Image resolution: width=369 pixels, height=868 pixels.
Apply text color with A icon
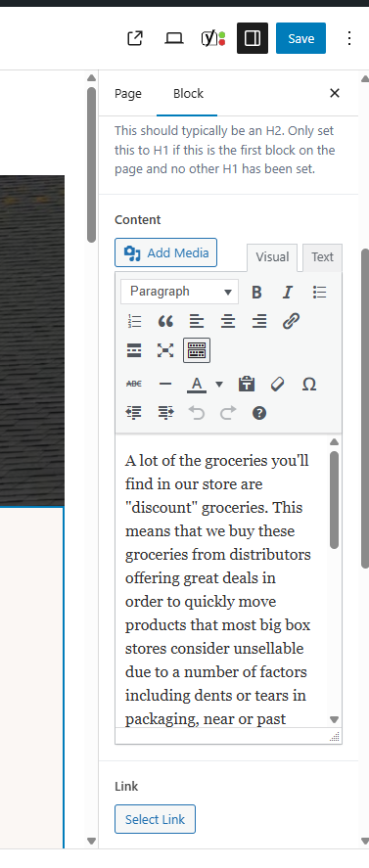[x=196, y=384]
